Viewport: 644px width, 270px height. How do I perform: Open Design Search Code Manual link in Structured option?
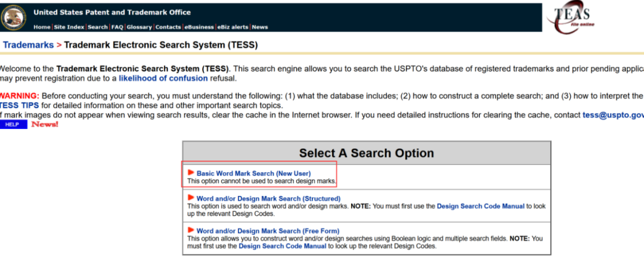pyautogui.click(x=481, y=206)
